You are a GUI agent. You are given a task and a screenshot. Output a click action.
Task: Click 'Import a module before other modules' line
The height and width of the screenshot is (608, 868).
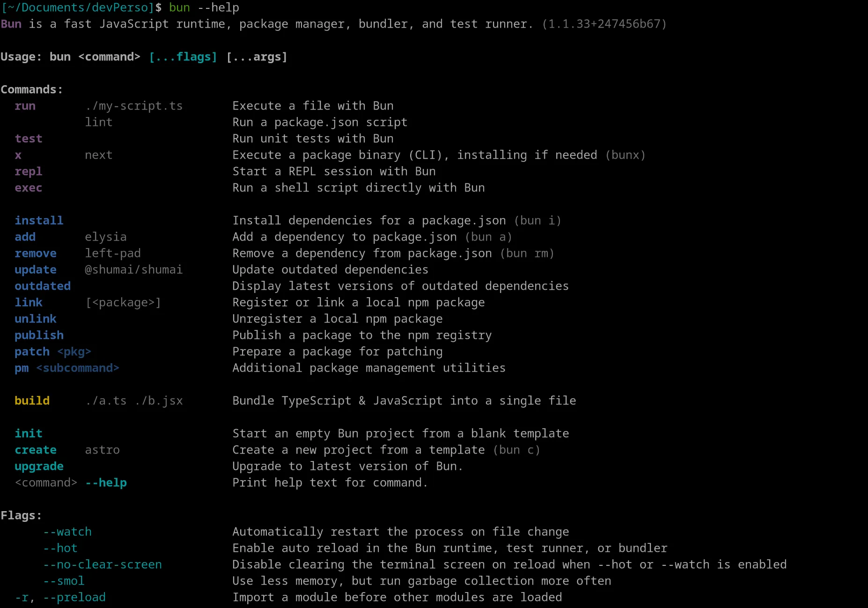point(397,597)
